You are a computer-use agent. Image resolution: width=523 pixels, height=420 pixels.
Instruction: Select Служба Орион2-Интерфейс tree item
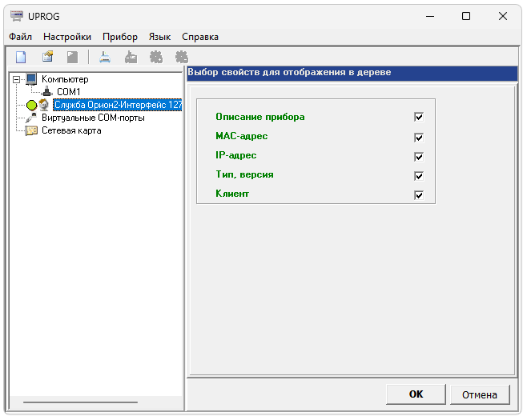point(118,105)
